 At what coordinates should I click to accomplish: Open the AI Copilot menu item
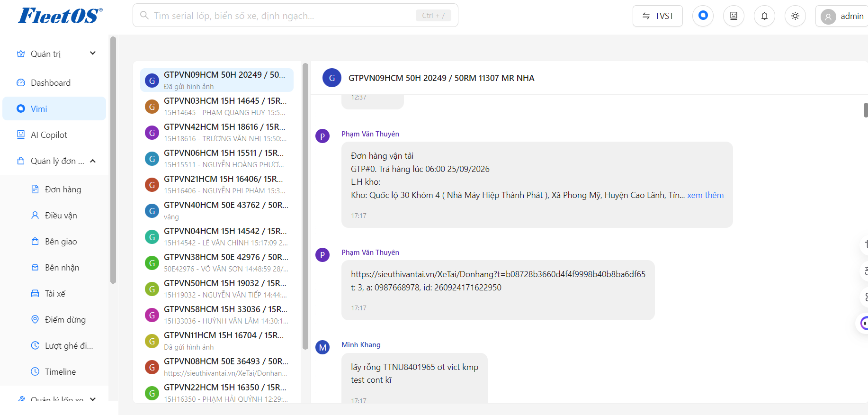(x=54, y=135)
